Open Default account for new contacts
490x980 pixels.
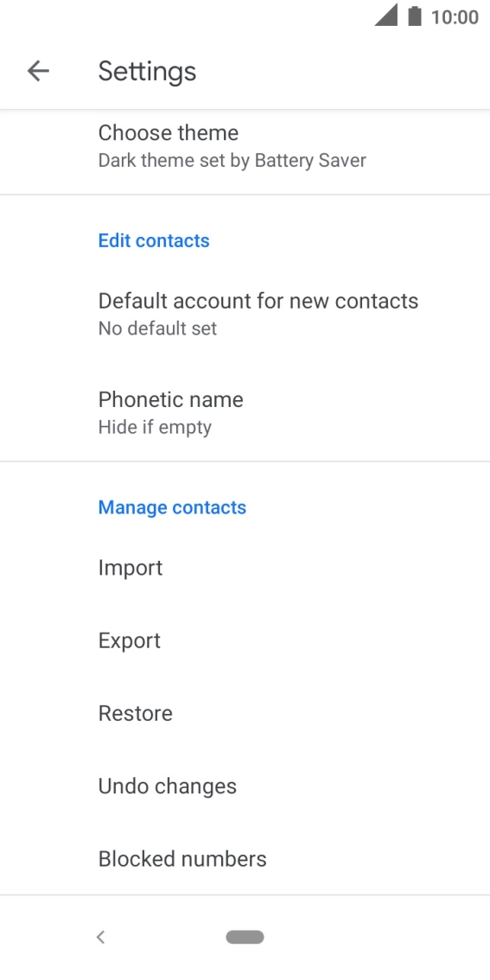245,313
